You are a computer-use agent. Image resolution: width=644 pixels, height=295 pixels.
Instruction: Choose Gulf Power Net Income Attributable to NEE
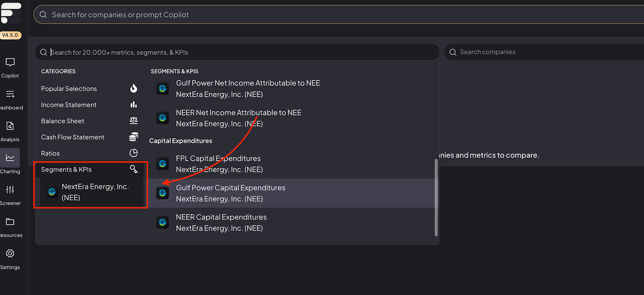tap(291, 89)
